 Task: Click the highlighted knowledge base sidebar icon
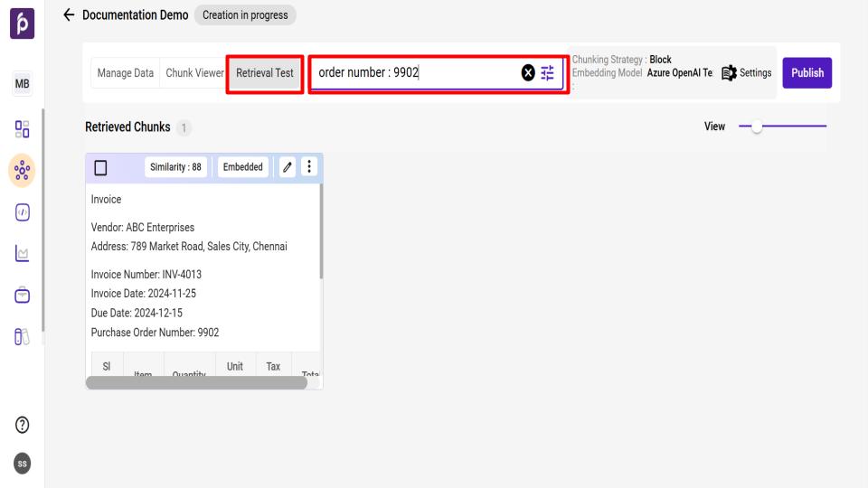[22, 170]
